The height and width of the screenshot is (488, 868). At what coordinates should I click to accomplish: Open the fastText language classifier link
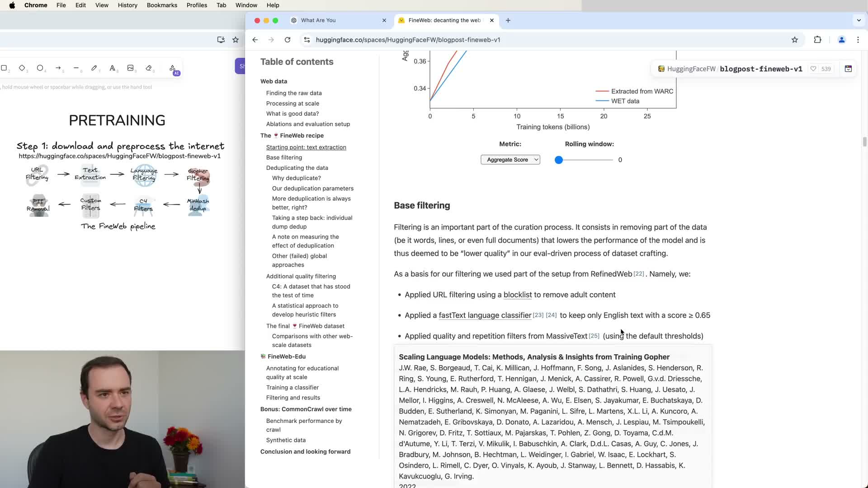(x=485, y=315)
